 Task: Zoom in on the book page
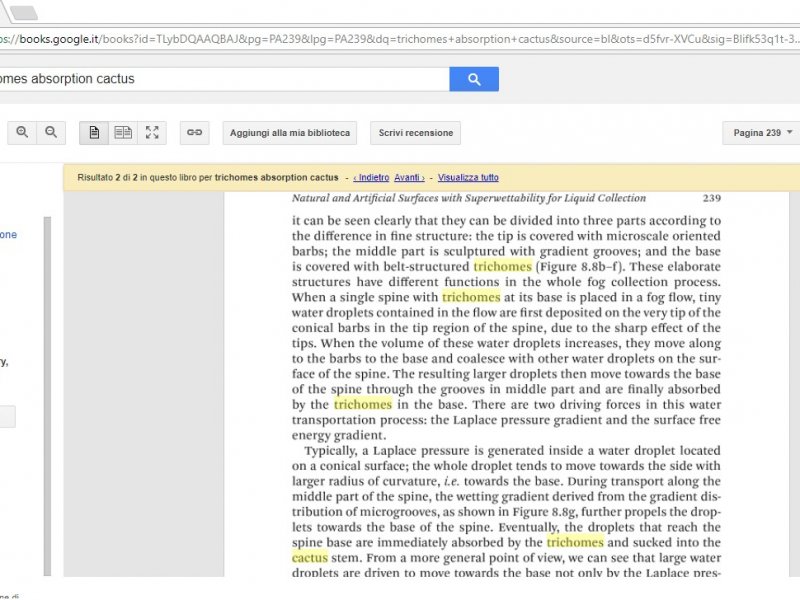pyautogui.click(x=22, y=133)
